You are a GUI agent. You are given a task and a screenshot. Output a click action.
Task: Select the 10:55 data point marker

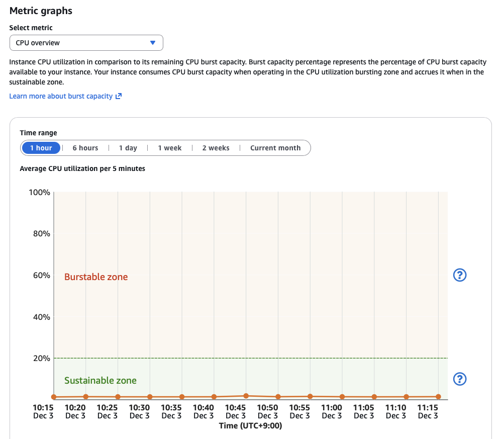pyautogui.click(x=310, y=396)
